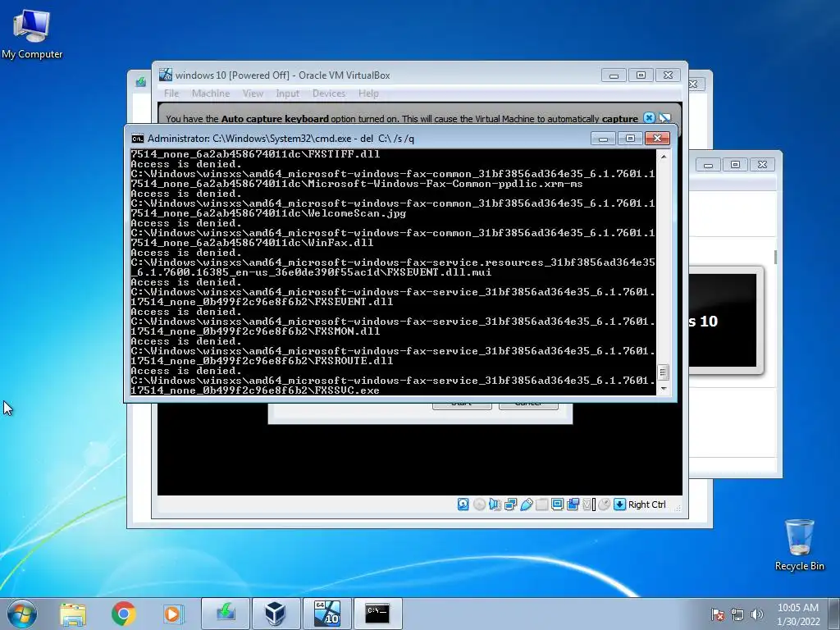840x630 pixels.
Task: Minimize the windows 10 VirtualBox window
Action: pyautogui.click(x=614, y=75)
